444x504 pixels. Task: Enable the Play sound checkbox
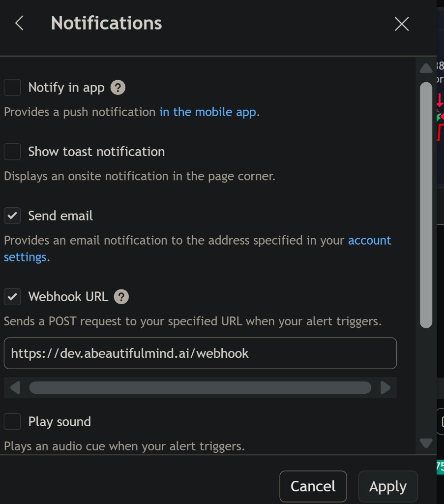coord(12,421)
